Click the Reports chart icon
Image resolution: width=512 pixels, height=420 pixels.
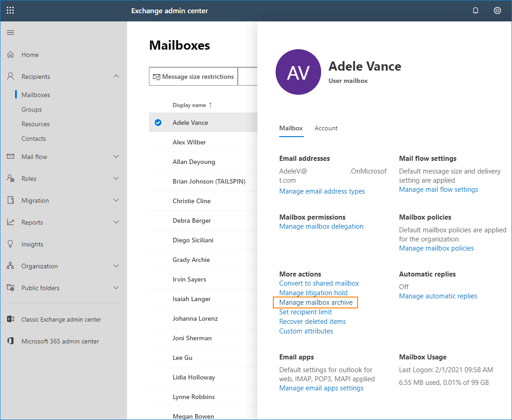point(10,222)
